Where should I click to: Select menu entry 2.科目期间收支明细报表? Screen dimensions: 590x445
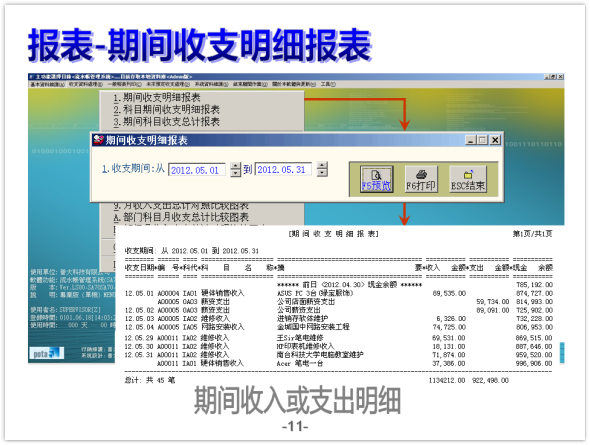166,110
